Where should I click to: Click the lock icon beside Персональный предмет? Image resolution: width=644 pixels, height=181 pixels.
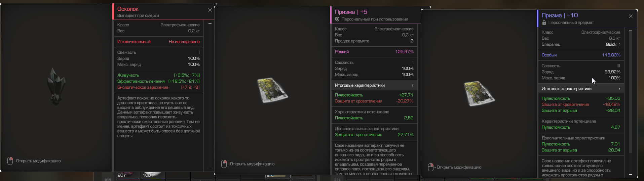[x=544, y=22]
